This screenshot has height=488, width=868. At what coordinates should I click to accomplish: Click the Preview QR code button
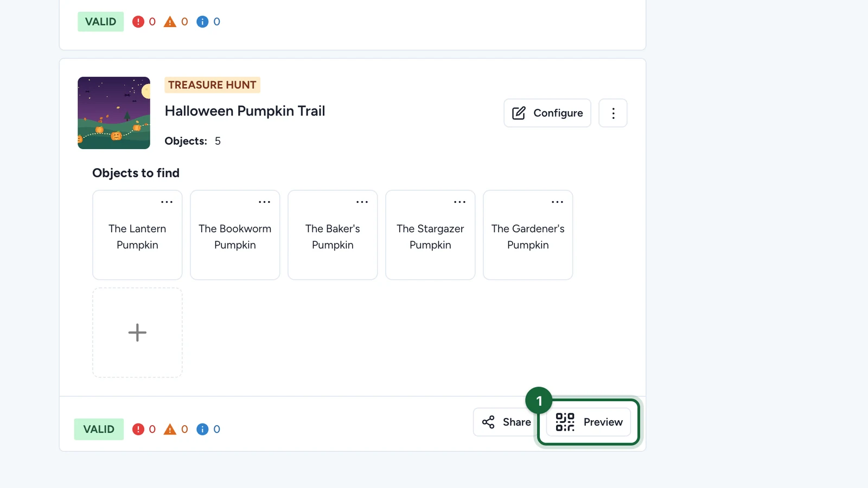click(589, 422)
